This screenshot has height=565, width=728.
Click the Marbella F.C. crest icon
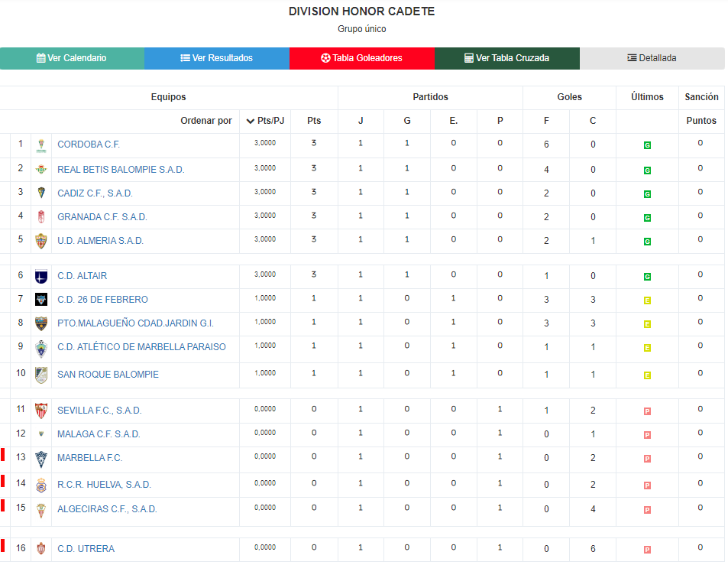[x=41, y=459]
